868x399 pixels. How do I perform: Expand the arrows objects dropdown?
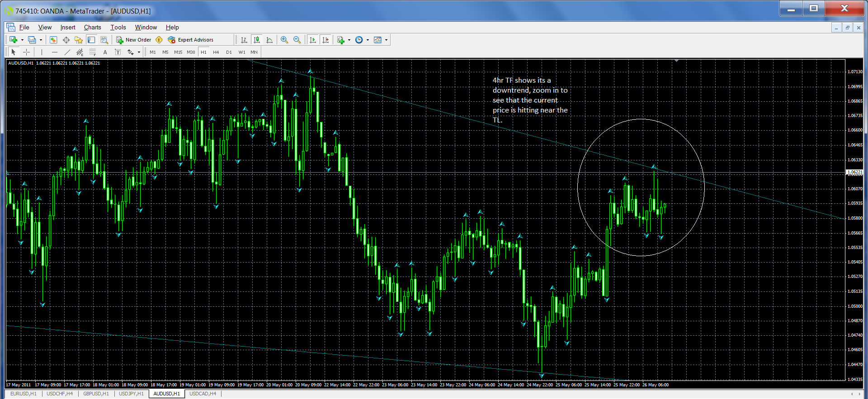point(139,52)
